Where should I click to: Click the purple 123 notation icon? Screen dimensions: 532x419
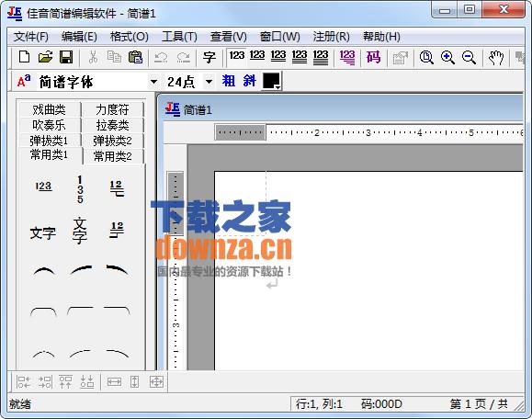pos(347,57)
